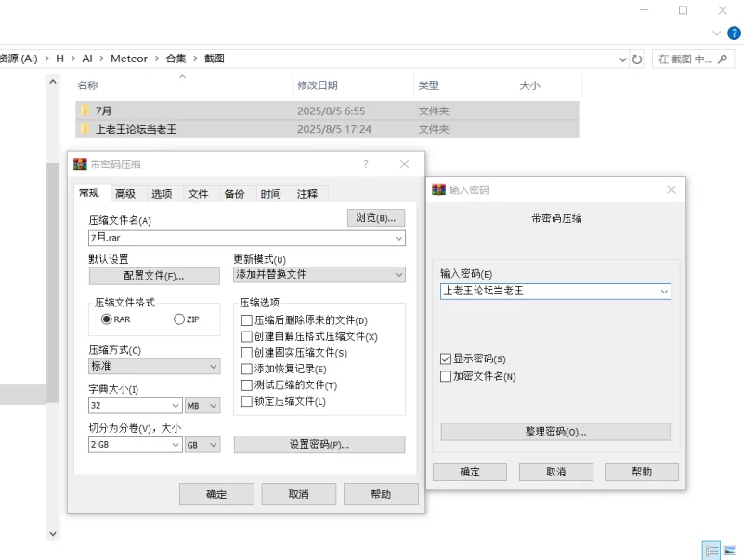Click the details view icon at bottom right
743x560 pixels.
pos(711,551)
